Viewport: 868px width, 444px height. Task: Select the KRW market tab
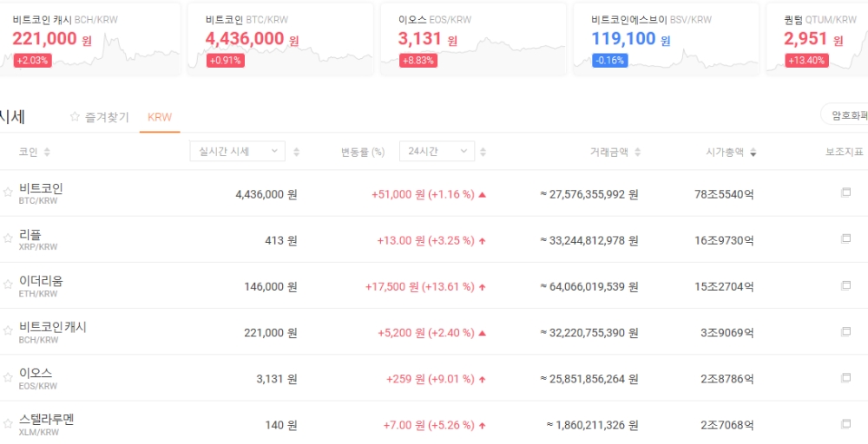coord(160,117)
